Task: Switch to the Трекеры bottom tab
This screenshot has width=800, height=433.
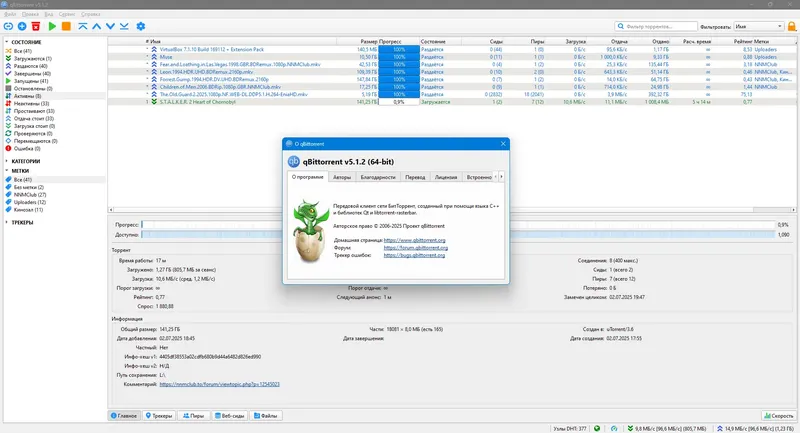Action: [x=159, y=416]
